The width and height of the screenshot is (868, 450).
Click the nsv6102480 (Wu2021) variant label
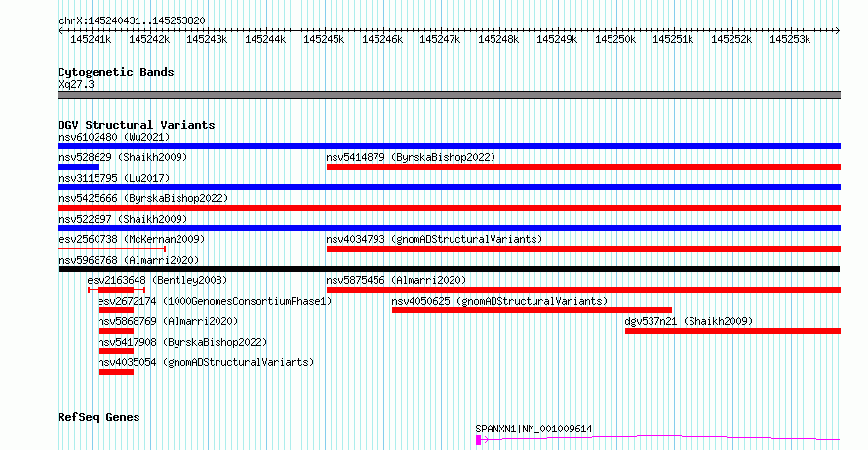pos(114,137)
